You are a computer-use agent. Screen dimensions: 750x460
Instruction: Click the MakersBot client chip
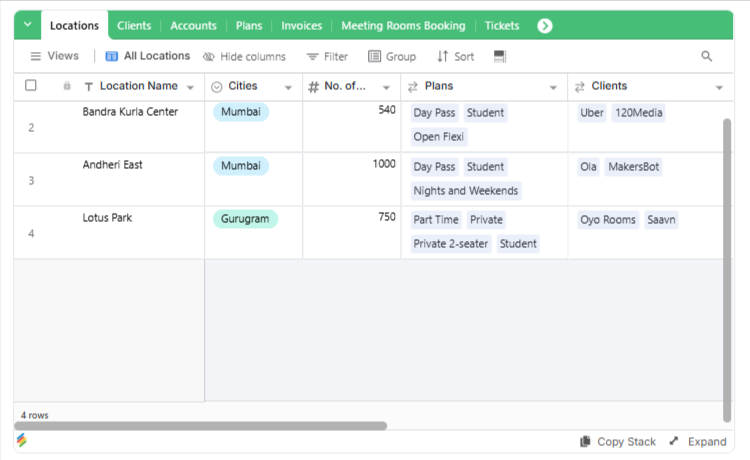click(x=633, y=167)
